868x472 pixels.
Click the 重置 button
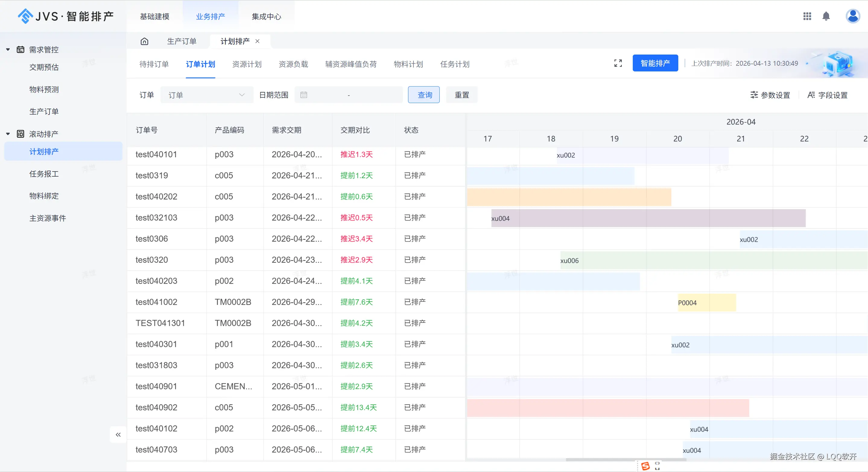click(462, 95)
